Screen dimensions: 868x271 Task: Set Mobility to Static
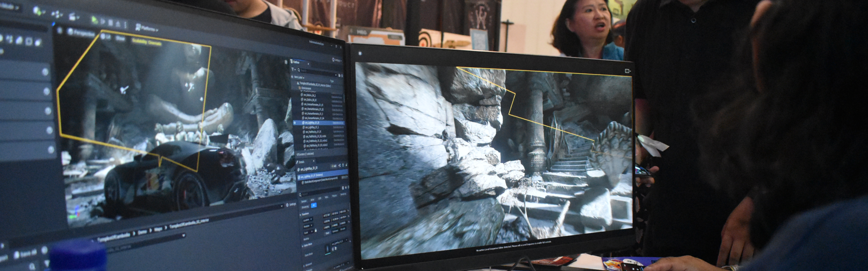[x=326, y=232]
